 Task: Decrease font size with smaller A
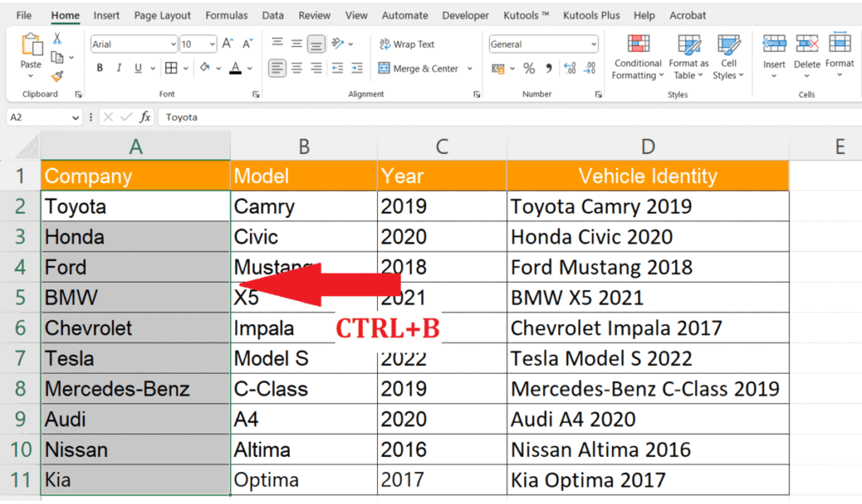click(x=247, y=44)
